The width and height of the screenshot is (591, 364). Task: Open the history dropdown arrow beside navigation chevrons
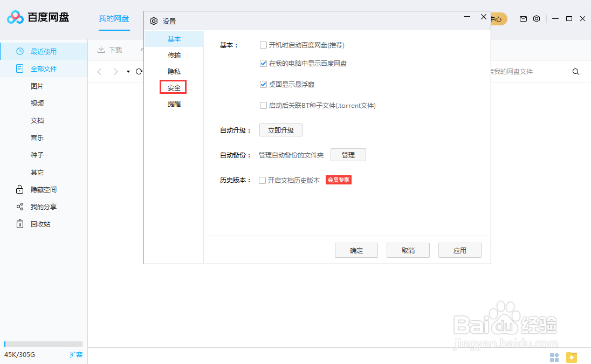tap(128, 72)
